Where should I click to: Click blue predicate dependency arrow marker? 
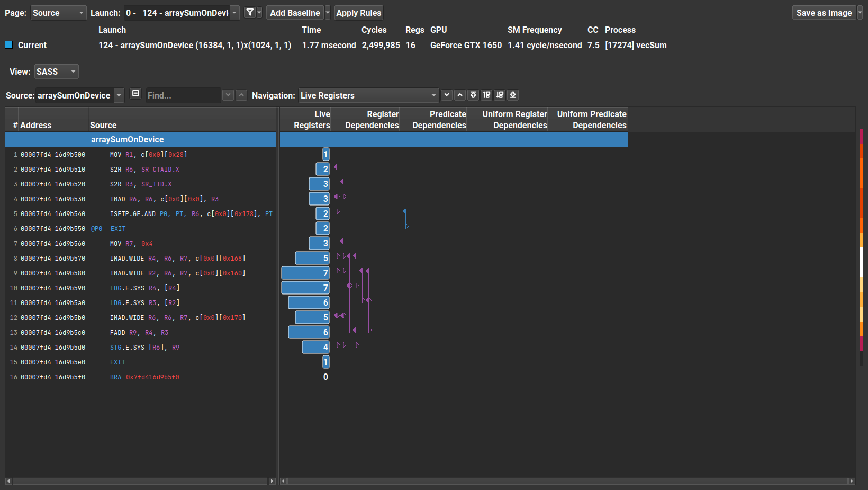point(405,218)
